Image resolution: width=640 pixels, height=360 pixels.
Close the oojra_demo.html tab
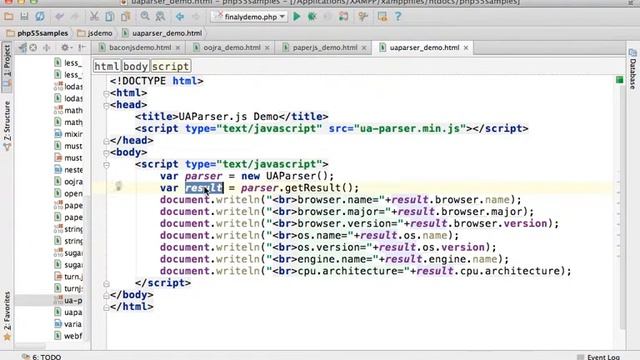[267, 48]
